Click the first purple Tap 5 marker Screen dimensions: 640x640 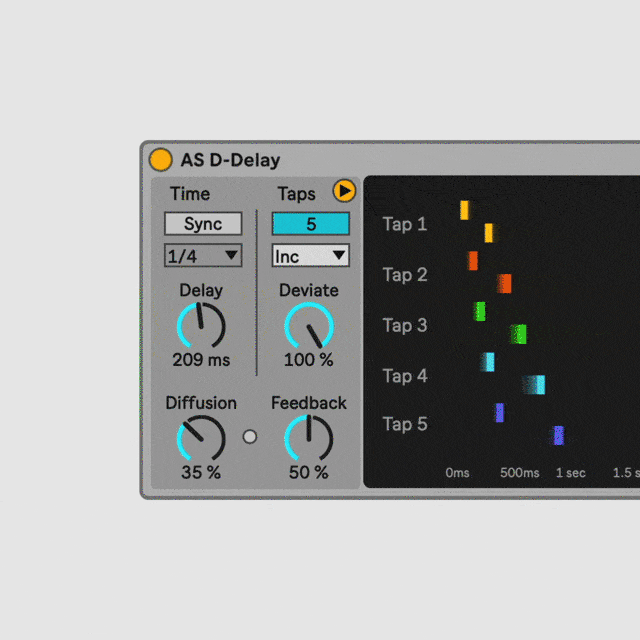pyautogui.click(x=500, y=413)
